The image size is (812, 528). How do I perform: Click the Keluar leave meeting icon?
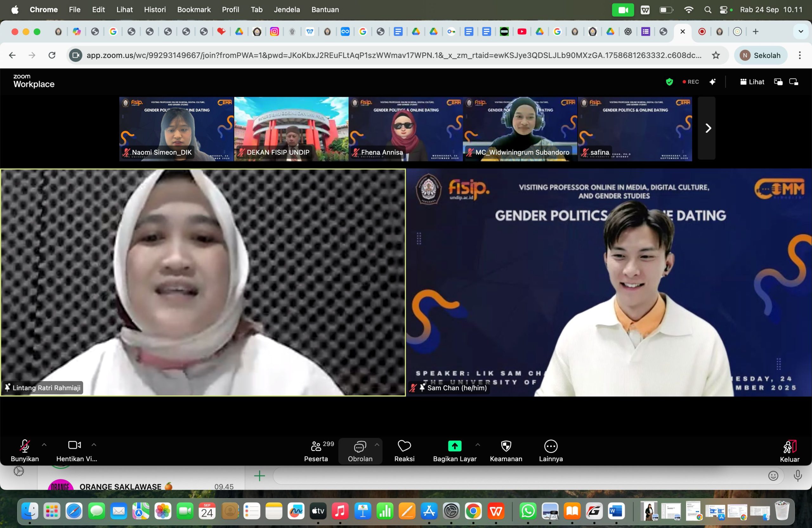pyautogui.click(x=789, y=447)
